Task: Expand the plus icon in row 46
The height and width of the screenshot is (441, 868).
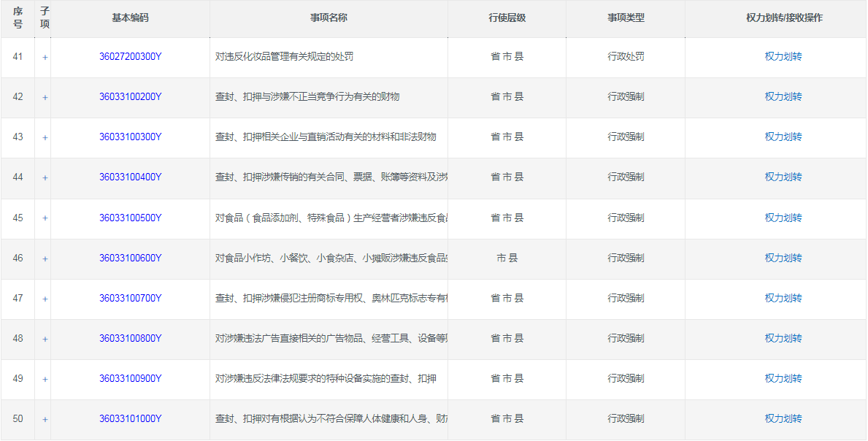Action: [45, 258]
